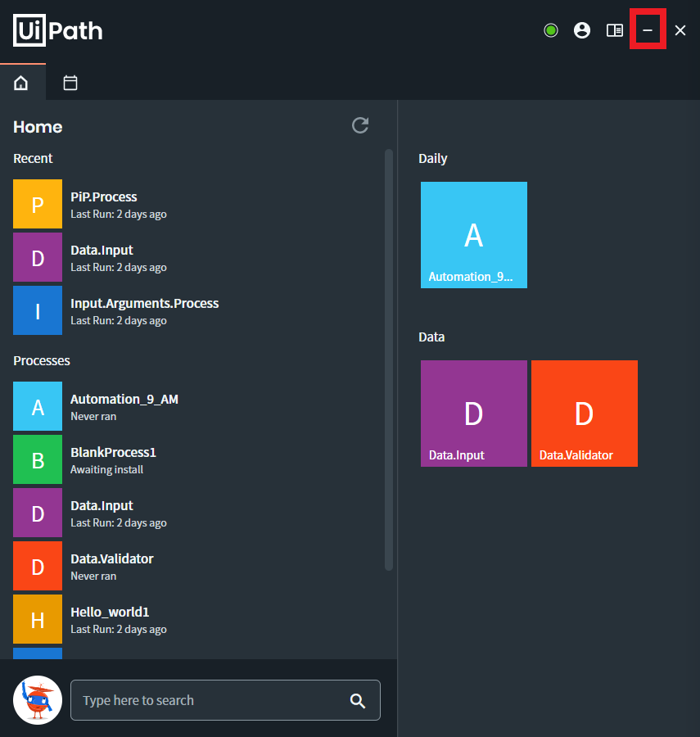Click the UiPath robot avatar
The image size is (700, 737).
coord(37,700)
